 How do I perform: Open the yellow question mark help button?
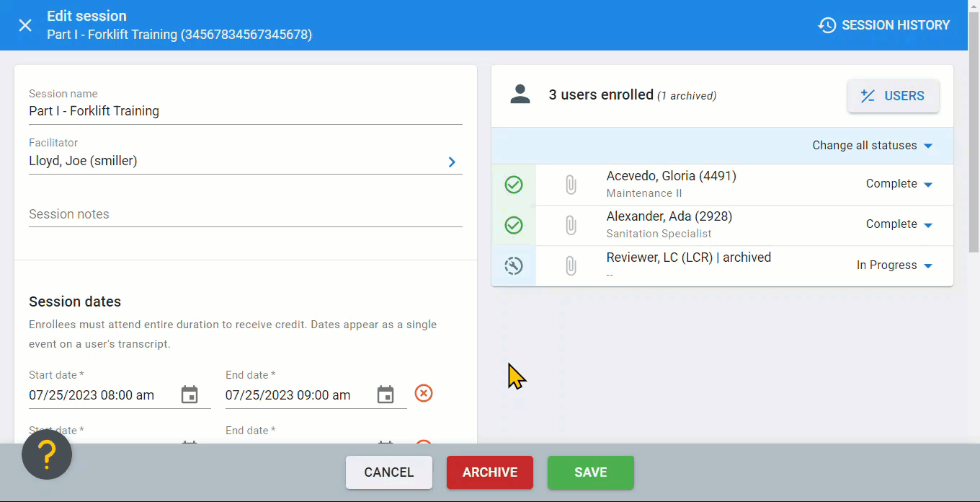click(x=47, y=454)
